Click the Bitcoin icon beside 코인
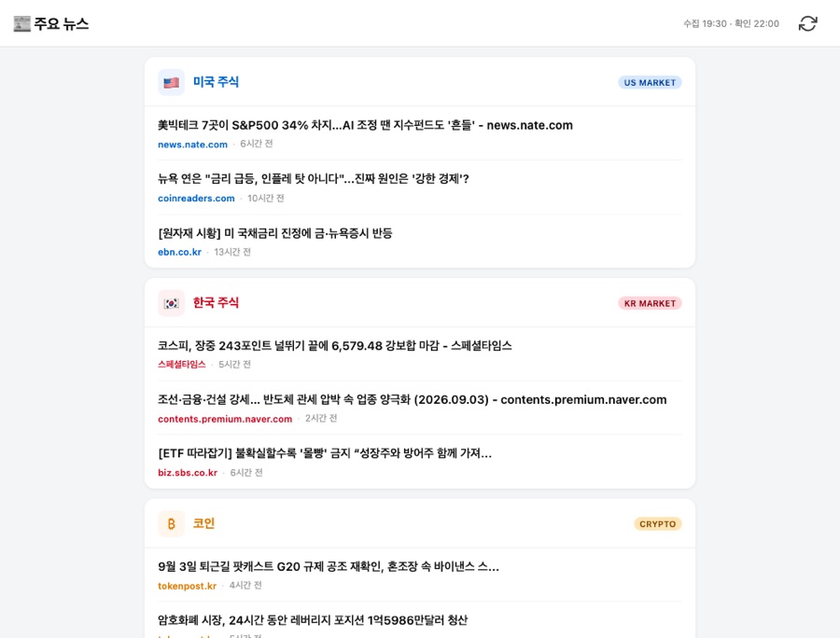Image resolution: width=840 pixels, height=638 pixels. pos(172,524)
